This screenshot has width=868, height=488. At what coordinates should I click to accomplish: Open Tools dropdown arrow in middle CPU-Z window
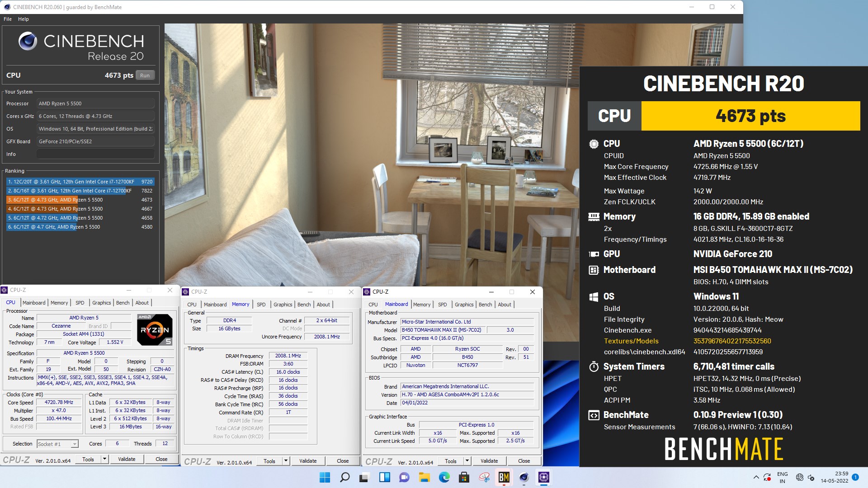(x=286, y=461)
